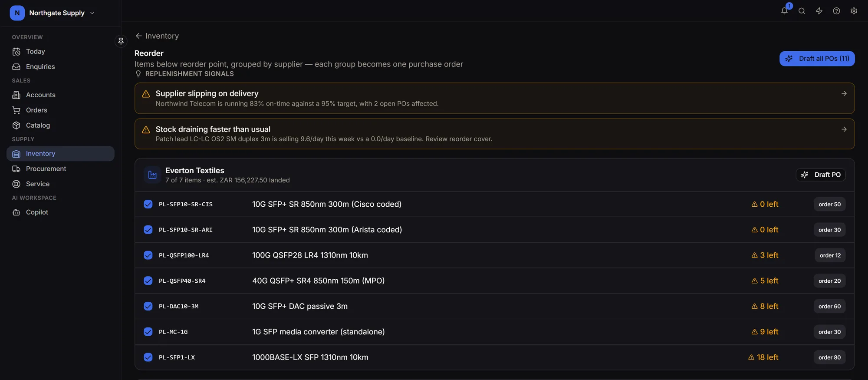Click the Northgate Supply logo badge
Viewport: 868px width, 380px height.
click(x=17, y=13)
